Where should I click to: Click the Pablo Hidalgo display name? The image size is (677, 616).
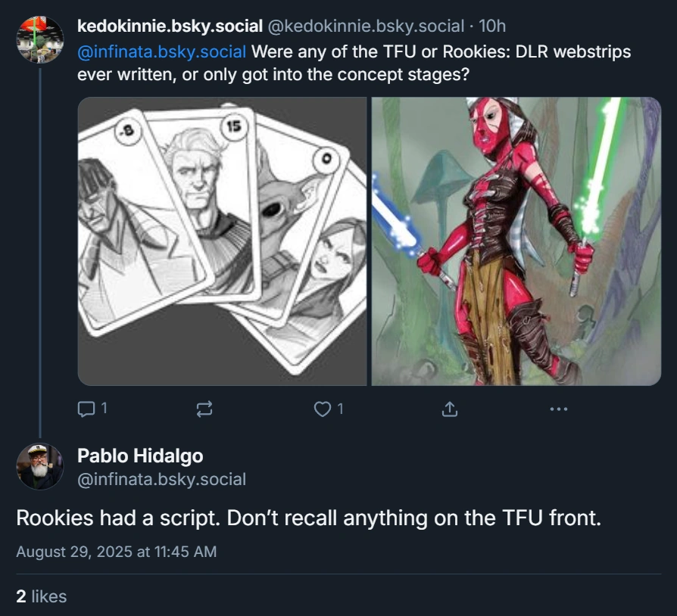pyautogui.click(x=140, y=456)
